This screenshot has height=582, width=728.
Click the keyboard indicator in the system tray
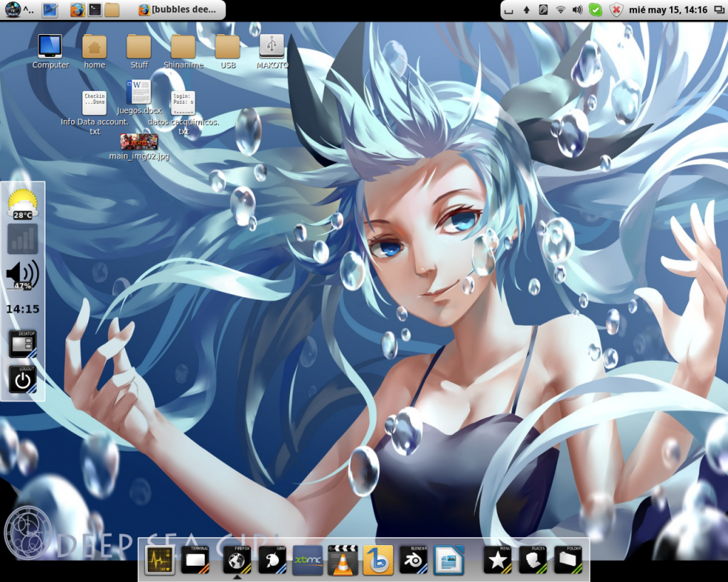click(509, 10)
